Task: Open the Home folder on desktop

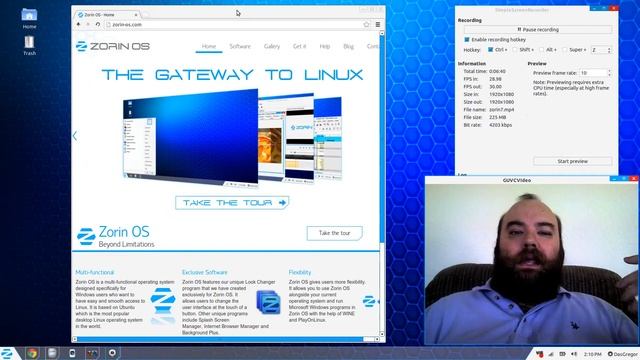Action: [x=29, y=19]
